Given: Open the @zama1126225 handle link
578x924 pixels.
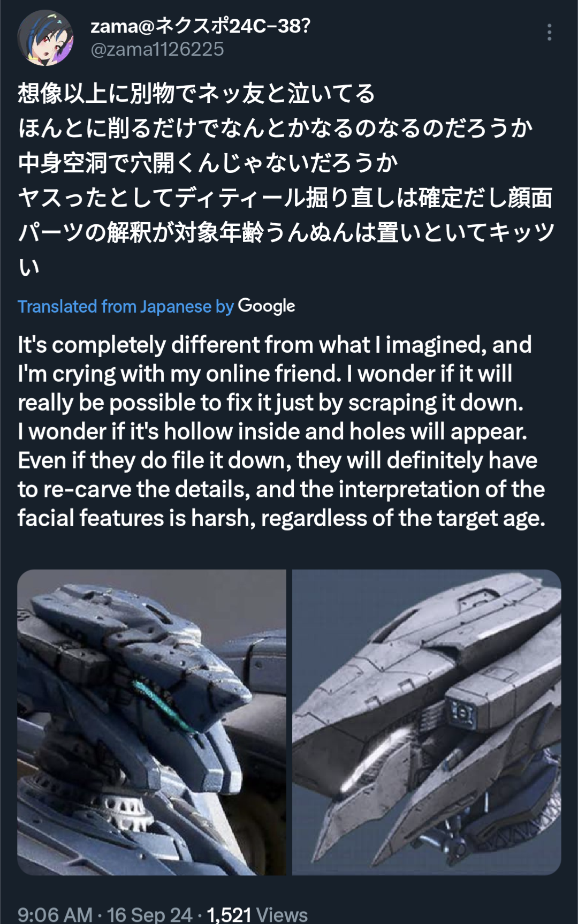Looking at the screenshot, I should pyautogui.click(x=157, y=49).
